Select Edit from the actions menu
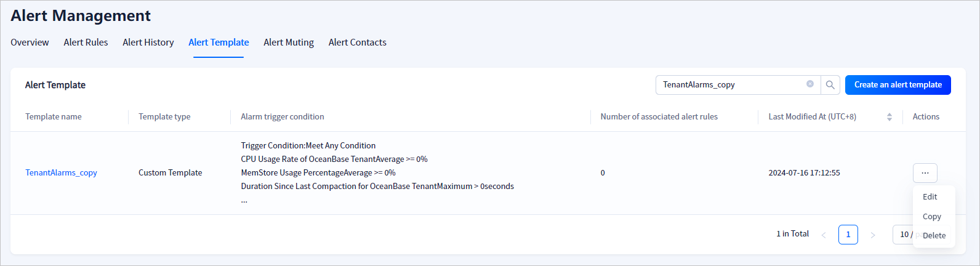The height and width of the screenshot is (266, 980). (930, 197)
